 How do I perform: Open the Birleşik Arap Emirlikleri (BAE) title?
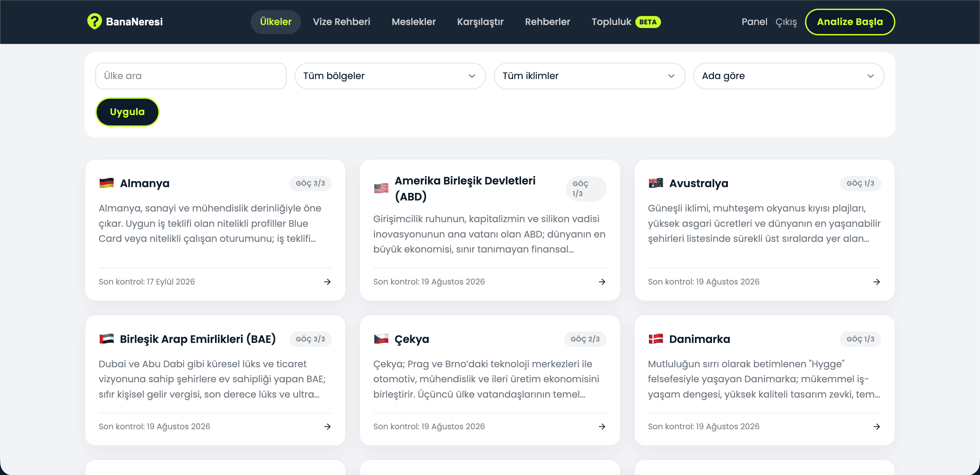(197, 339)
